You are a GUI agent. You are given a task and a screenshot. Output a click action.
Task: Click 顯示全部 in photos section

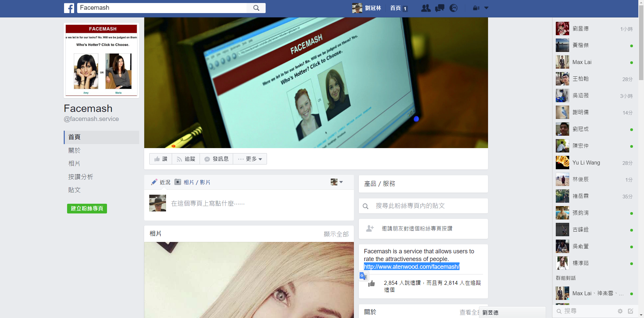[x=336, y=234]
